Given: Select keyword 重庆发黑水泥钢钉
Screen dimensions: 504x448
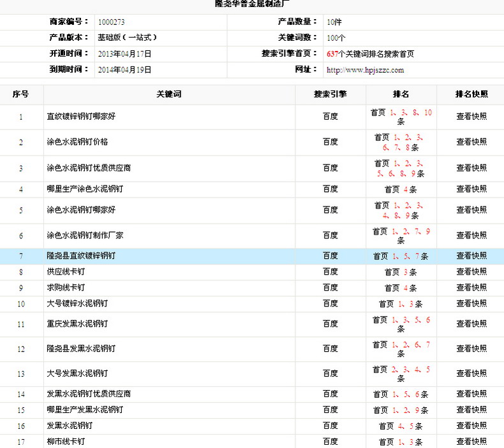Looking at the screenshot, I should point(77,324).
